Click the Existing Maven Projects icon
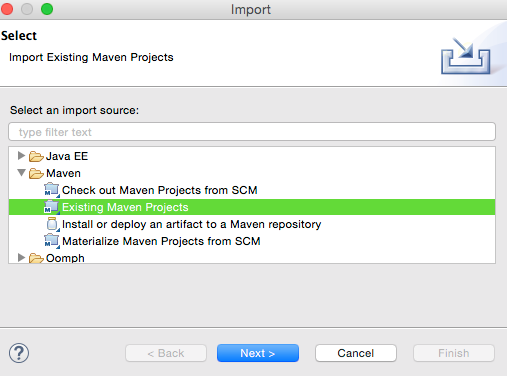The width and height of the screenshot is (507, 376). pos(52,207)
